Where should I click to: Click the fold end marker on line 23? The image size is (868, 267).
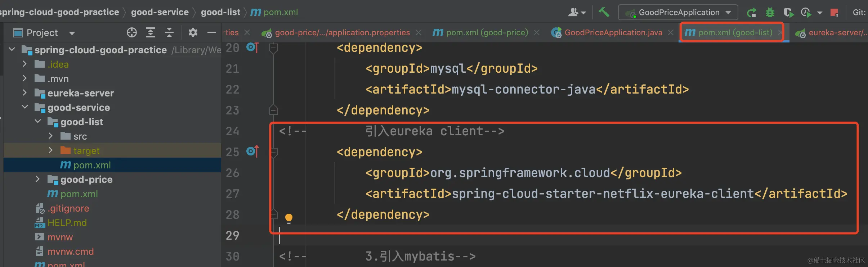(x=273, y=110)
